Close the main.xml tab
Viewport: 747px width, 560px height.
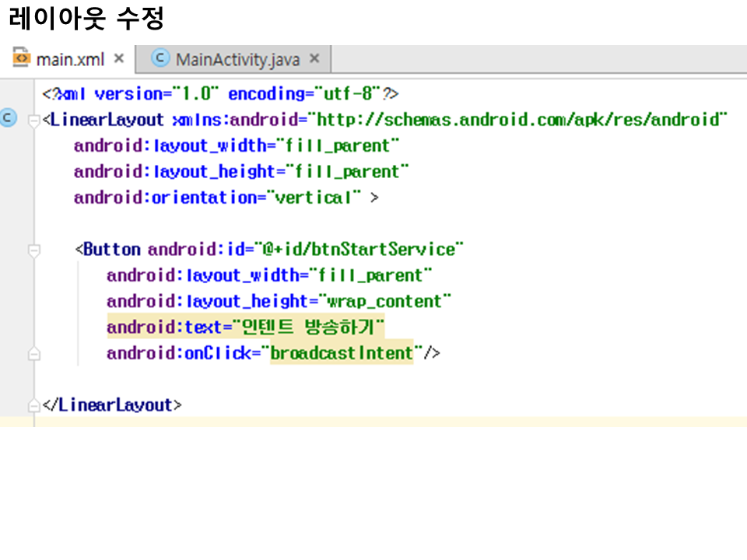119,59
